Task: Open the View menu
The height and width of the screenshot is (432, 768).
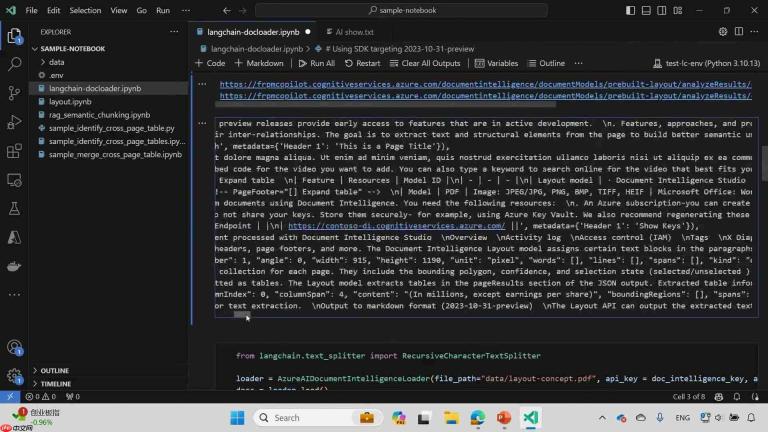Action: click(119, 10)
